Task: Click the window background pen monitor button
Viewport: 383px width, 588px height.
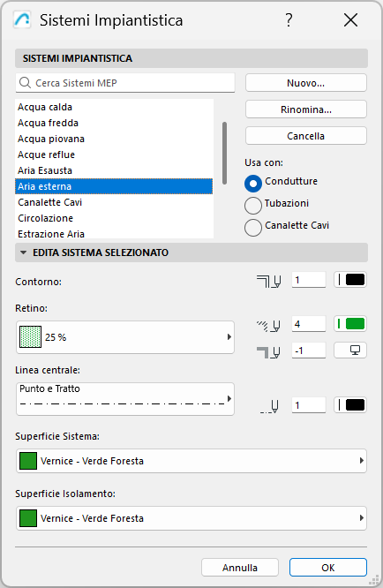Action: pyautogui.click(x=350, y=351)
